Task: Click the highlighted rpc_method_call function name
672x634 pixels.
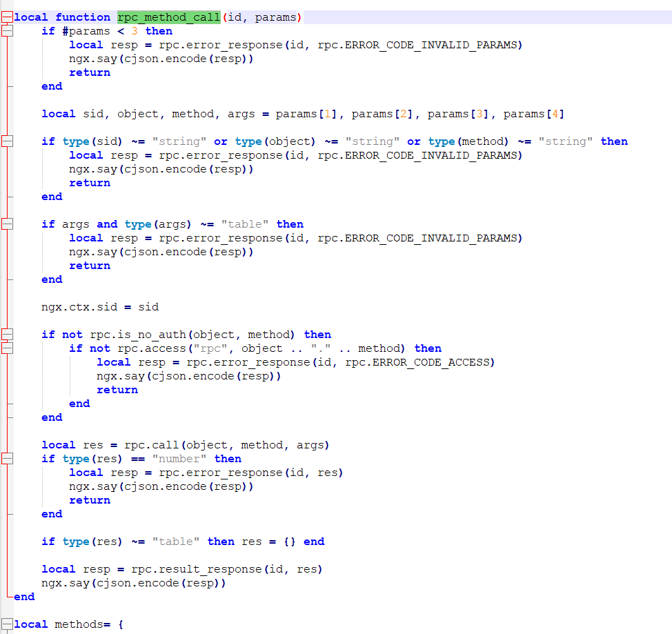Action: 168,17
